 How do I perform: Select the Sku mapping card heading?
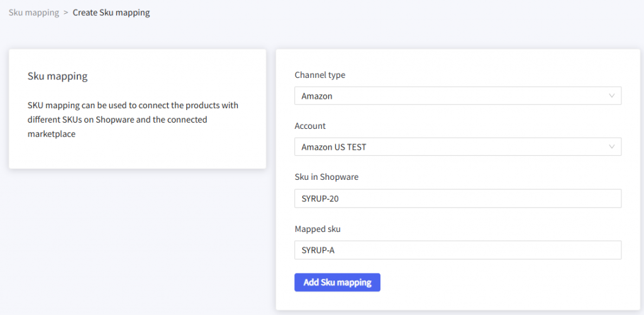coord(57,77)
